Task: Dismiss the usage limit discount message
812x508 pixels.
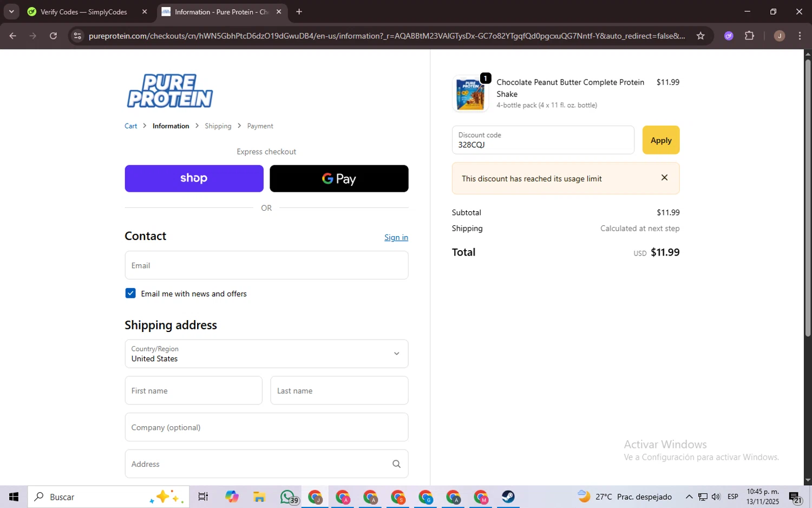Action: point(664,178)
